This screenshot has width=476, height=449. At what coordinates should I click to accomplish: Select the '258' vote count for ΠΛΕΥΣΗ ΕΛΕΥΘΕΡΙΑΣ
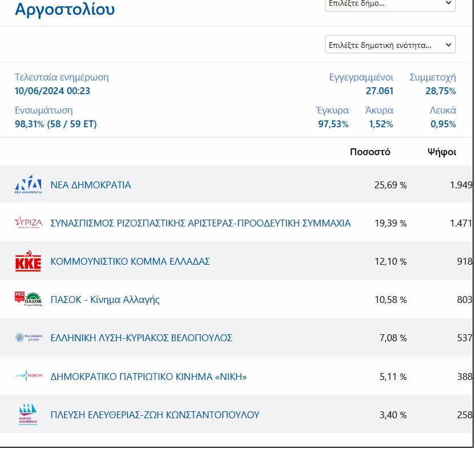465,415
